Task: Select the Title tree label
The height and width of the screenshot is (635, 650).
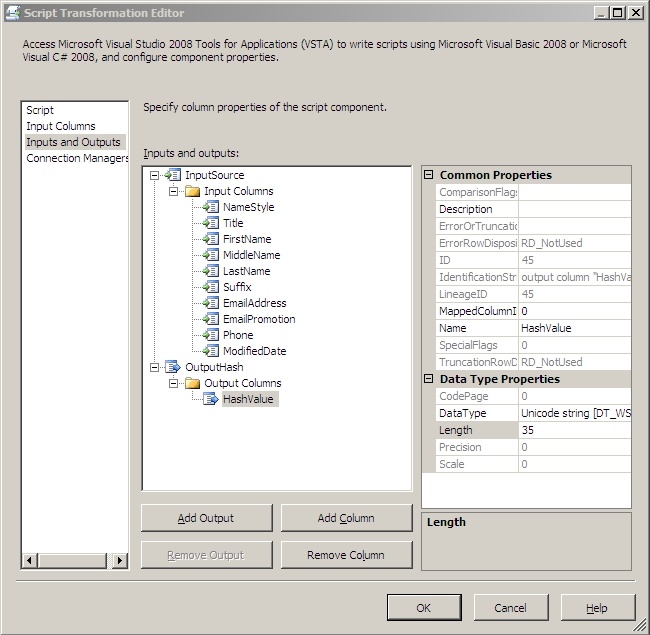Action: [x=233, y=223]
